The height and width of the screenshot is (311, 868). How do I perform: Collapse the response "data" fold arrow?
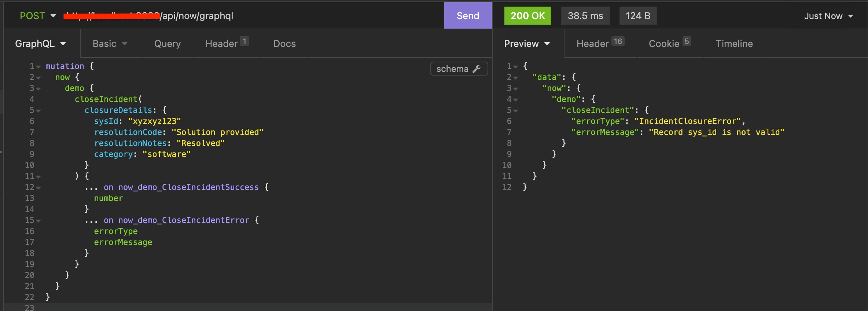click(516, 78)
